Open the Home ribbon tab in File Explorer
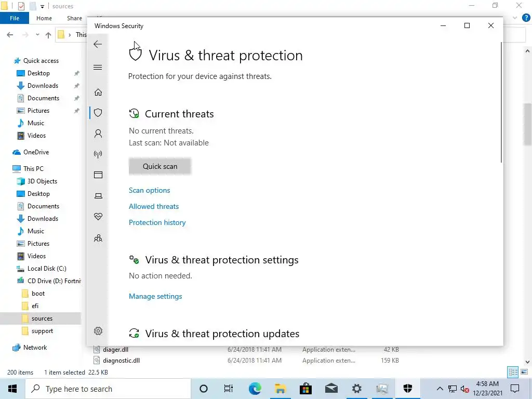 tap(44, 18)
